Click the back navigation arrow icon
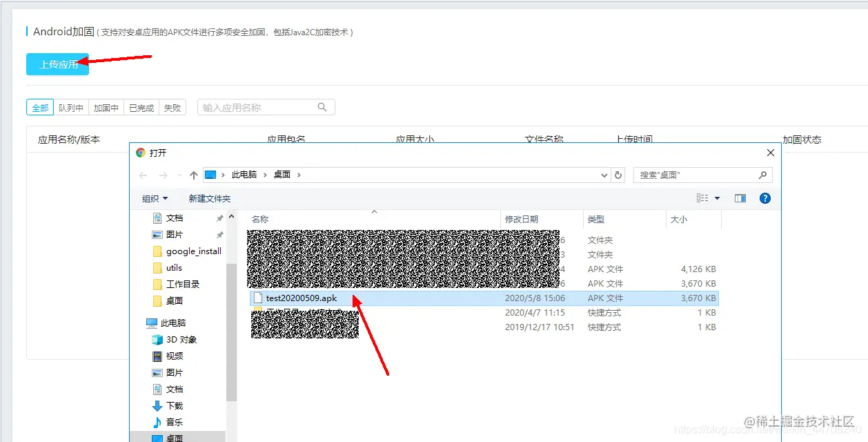The width and height of the screenshot is (868, 442). pos(144,175)
